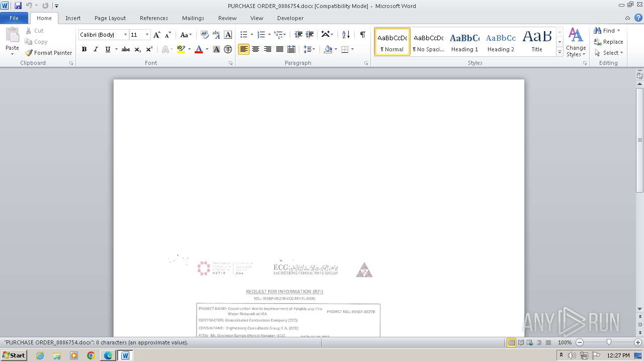Image resolution: width=644 pixels, height=362 pixels.
Task: Click Find in Editing group
Action: tap(607, 31)
